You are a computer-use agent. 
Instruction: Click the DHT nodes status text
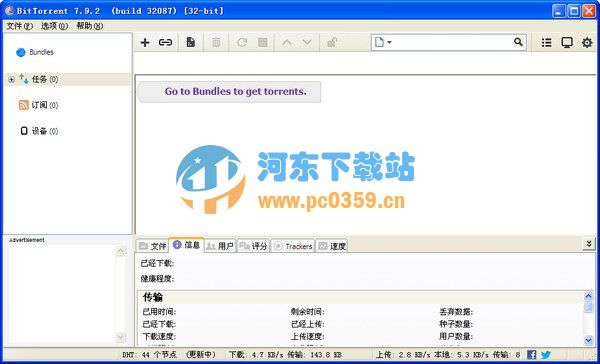click(x=169, y=354)
